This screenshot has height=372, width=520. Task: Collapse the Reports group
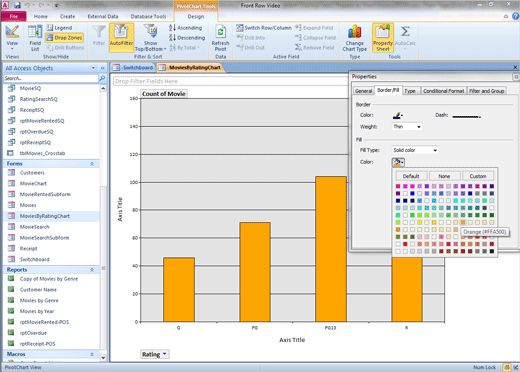(92, 270)
